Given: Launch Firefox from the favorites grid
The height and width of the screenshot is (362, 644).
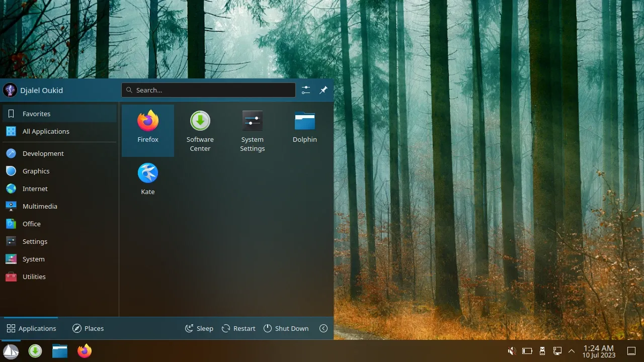Looking at the screenshot, I should coord(148,130).
